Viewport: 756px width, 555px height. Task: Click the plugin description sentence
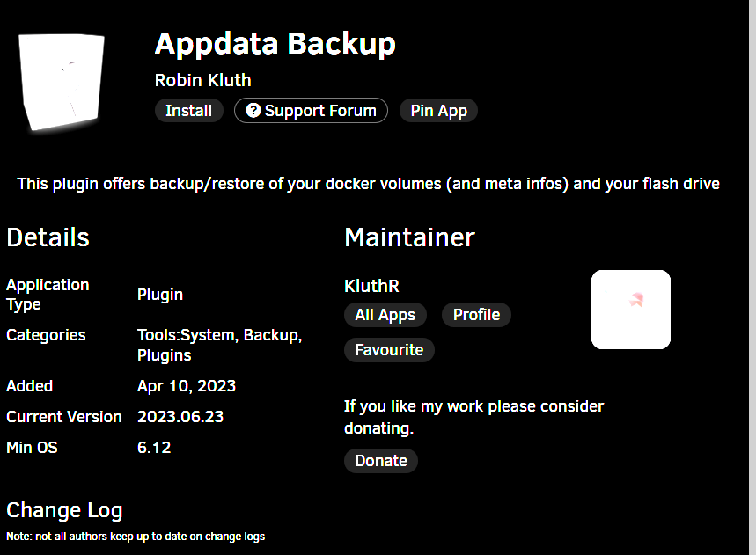(x=369, y=184)
